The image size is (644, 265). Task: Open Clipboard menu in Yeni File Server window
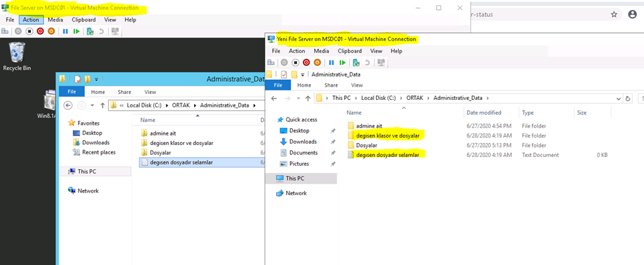(349, 51)
